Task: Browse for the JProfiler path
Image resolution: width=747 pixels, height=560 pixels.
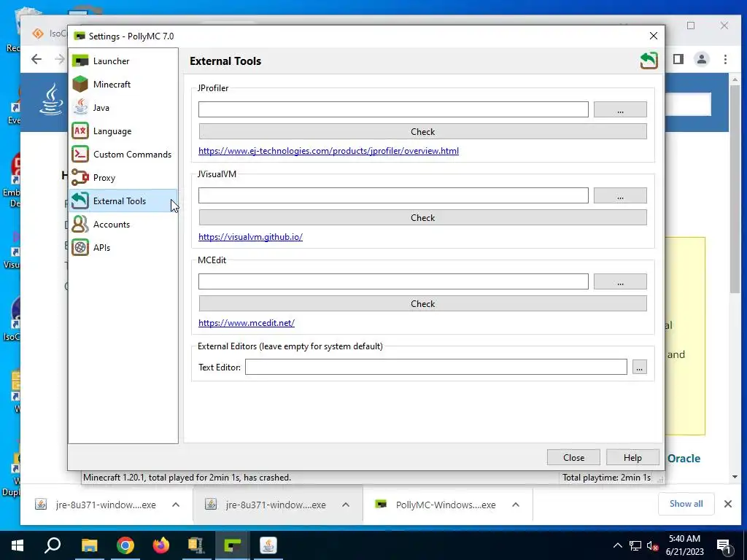Action: 620,109
